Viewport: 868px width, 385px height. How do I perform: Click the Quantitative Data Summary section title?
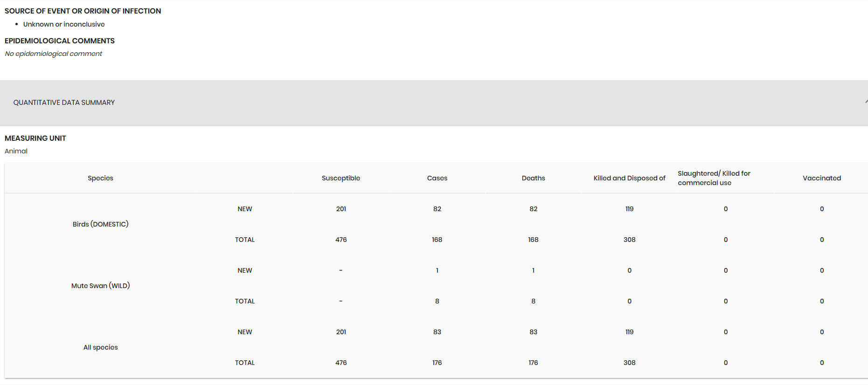[x=64, y=103]
